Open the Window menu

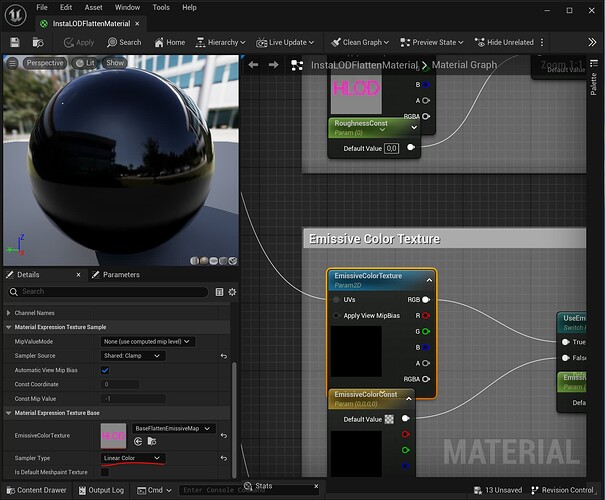point(127,7)
